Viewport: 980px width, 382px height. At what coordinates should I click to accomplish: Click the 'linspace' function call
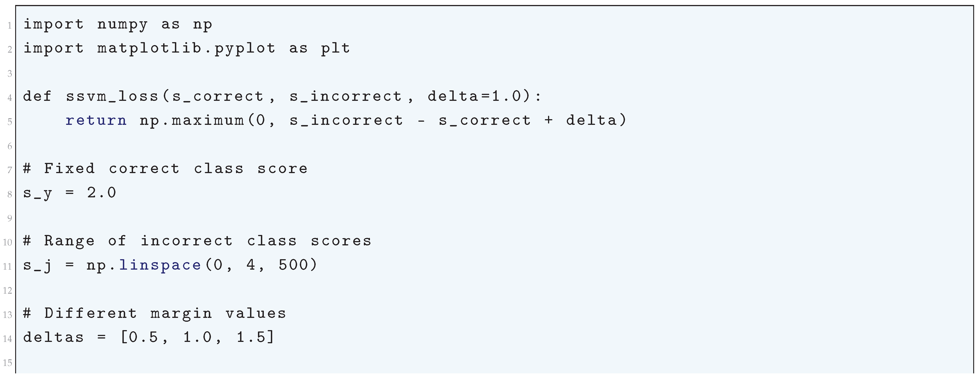160,265
